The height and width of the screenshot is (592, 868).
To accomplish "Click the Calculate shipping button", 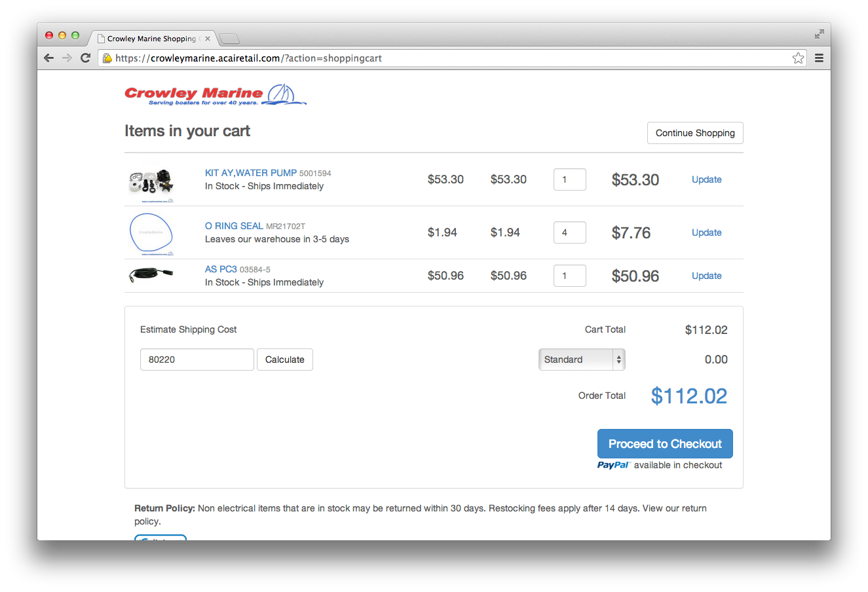I will click(x=285, y=360).
